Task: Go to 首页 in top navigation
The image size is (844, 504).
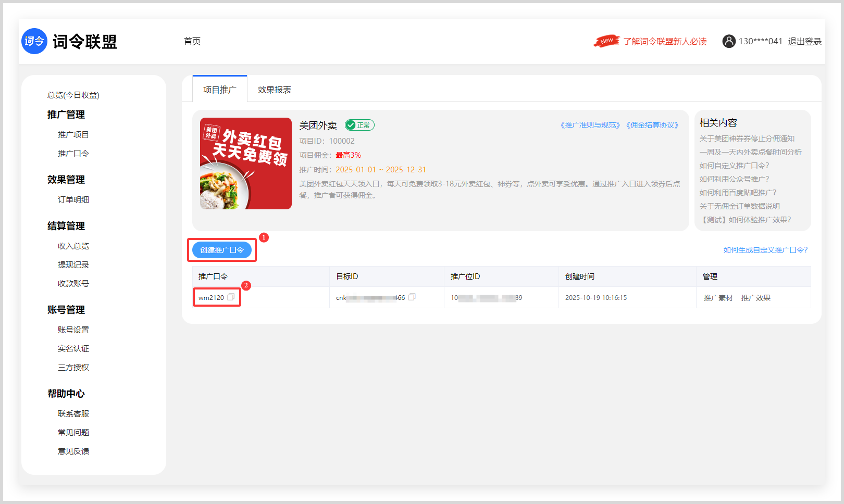Action: (x=192, y=41)
